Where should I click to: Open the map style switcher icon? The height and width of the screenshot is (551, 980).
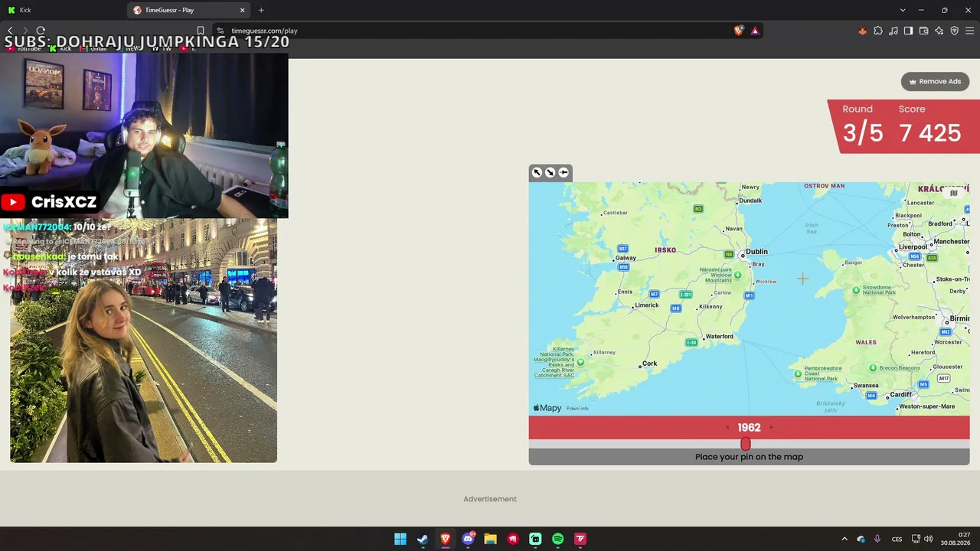pos(954,193)
